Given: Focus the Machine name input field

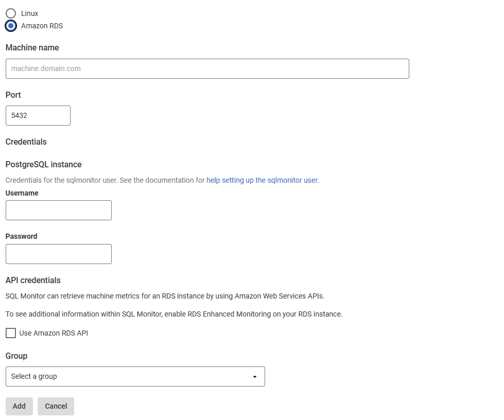Looking at the screenshot, I should point(207,68).
